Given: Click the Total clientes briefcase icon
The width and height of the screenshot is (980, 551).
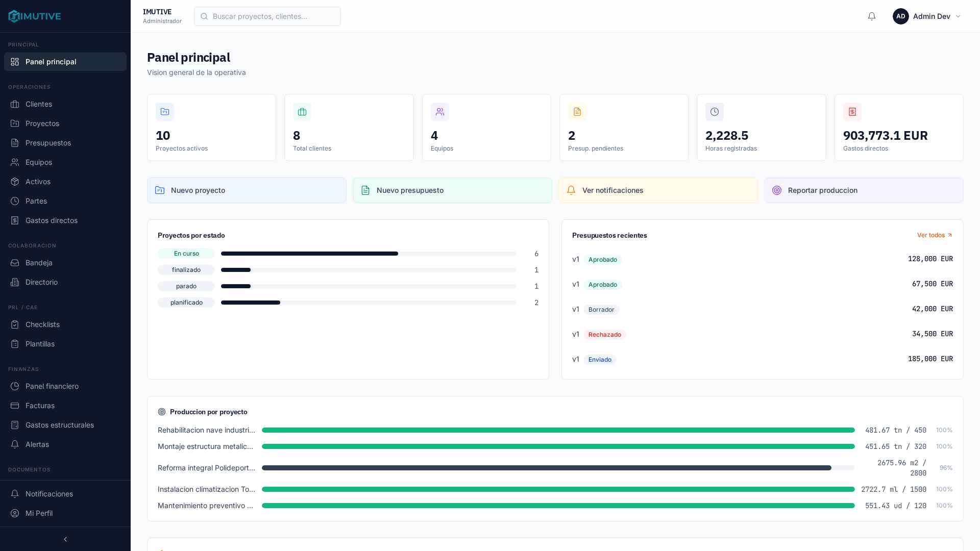Looking at the screenshot, I should [x=302, y=112].
